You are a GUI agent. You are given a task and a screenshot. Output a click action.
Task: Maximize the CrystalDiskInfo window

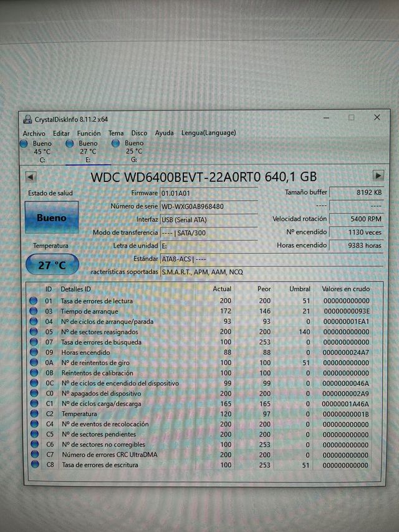[x=352, y=117]
